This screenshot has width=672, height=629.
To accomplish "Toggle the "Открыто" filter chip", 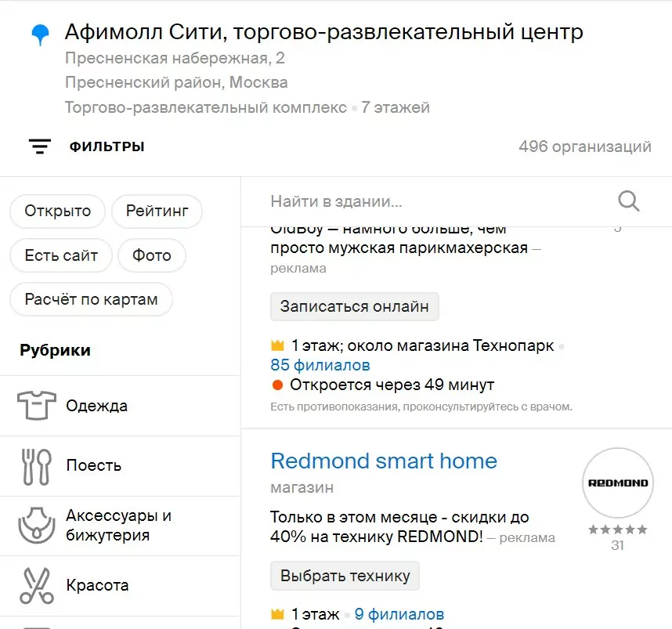I will (x=57, y=211).
